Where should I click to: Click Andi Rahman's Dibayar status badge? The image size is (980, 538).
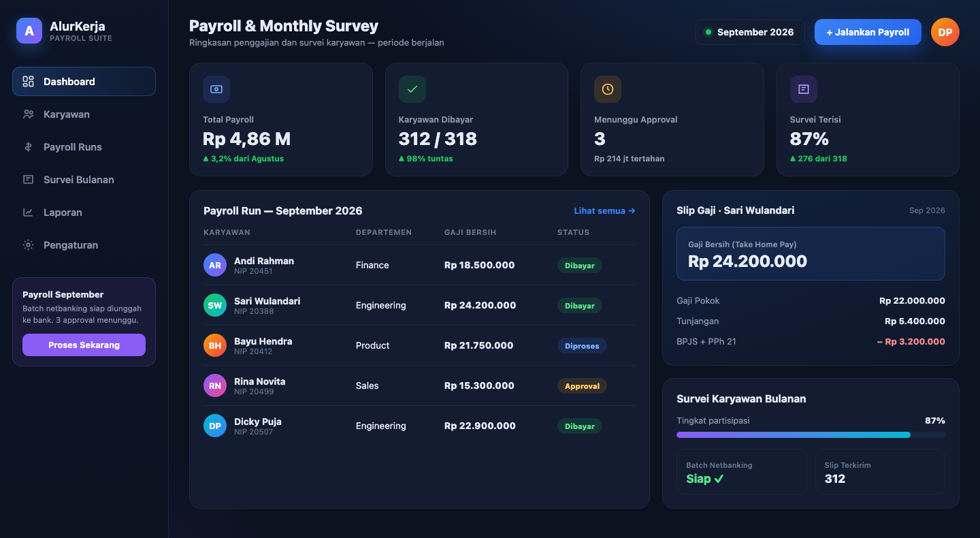[x=580, y=266]
